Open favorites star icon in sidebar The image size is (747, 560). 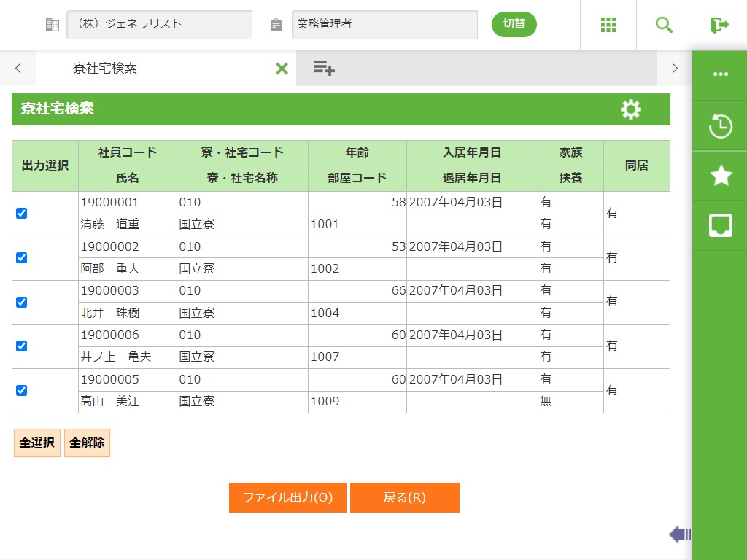click(720, 176)
